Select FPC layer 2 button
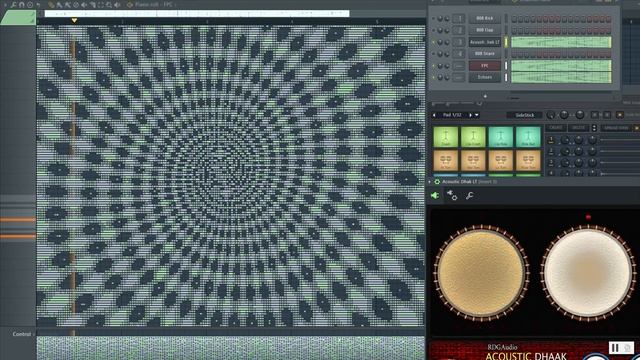This screenshot has width=640, height=360. [551, 151]
